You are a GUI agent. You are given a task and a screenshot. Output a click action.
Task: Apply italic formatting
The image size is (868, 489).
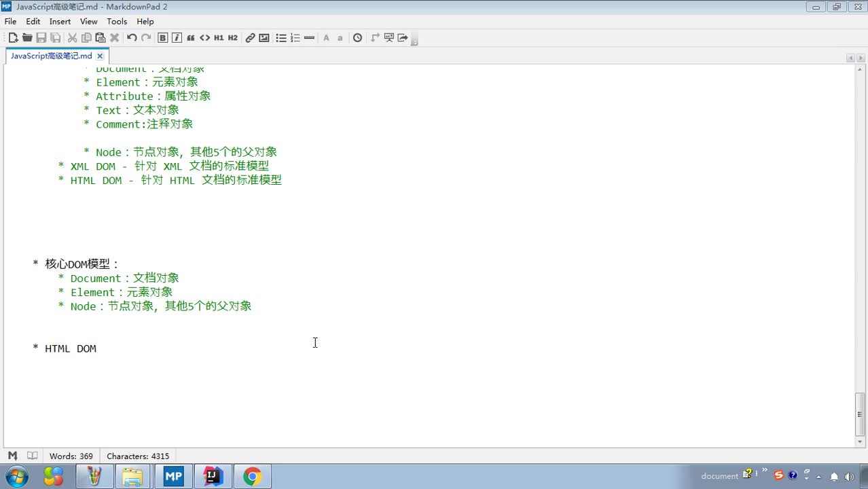pyautogui.click(x=177, y=38)
